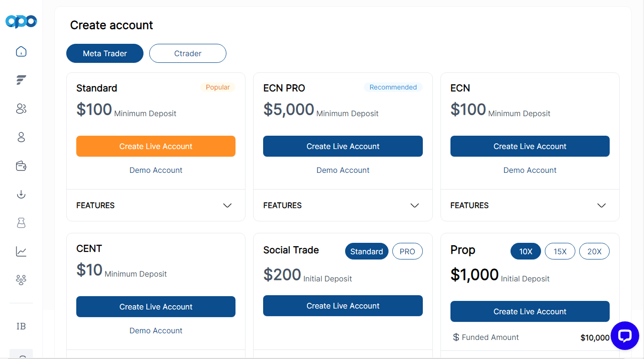Screen dimensions: 644x359
Task: Open the line chart sidebar icon
Action: pyautogui.click(x=21, y=251)
